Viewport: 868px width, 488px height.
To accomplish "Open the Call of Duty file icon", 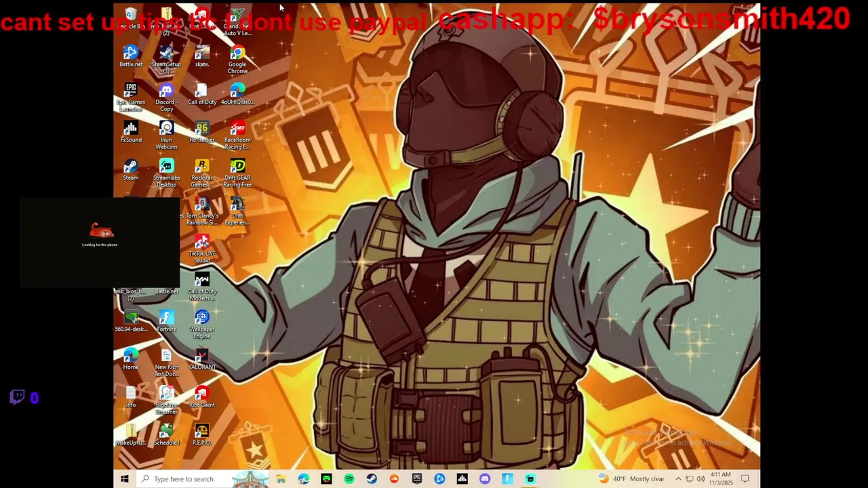I will (x=201, y=95).
